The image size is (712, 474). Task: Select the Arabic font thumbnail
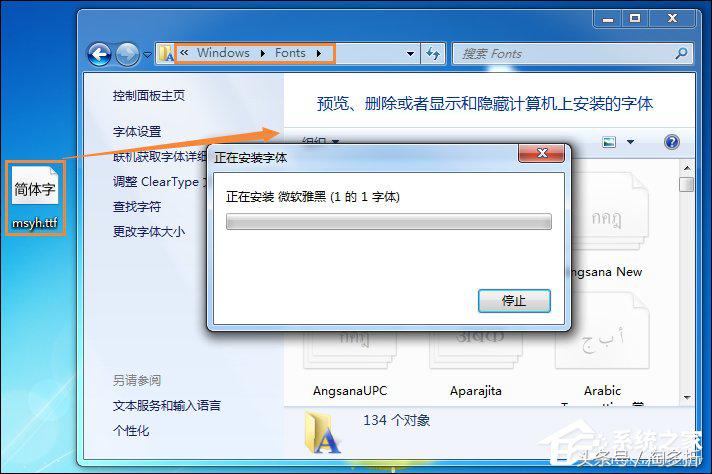[x=602, y=330]
